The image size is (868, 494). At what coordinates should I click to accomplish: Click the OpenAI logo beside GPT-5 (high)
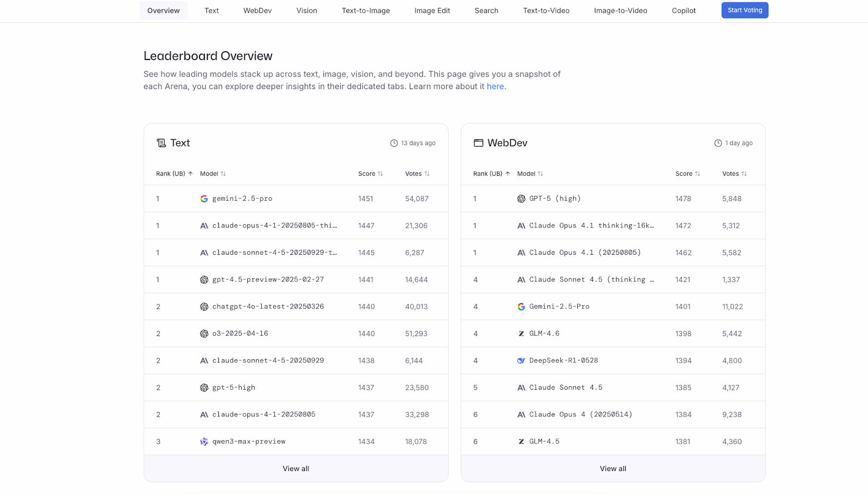521,199
